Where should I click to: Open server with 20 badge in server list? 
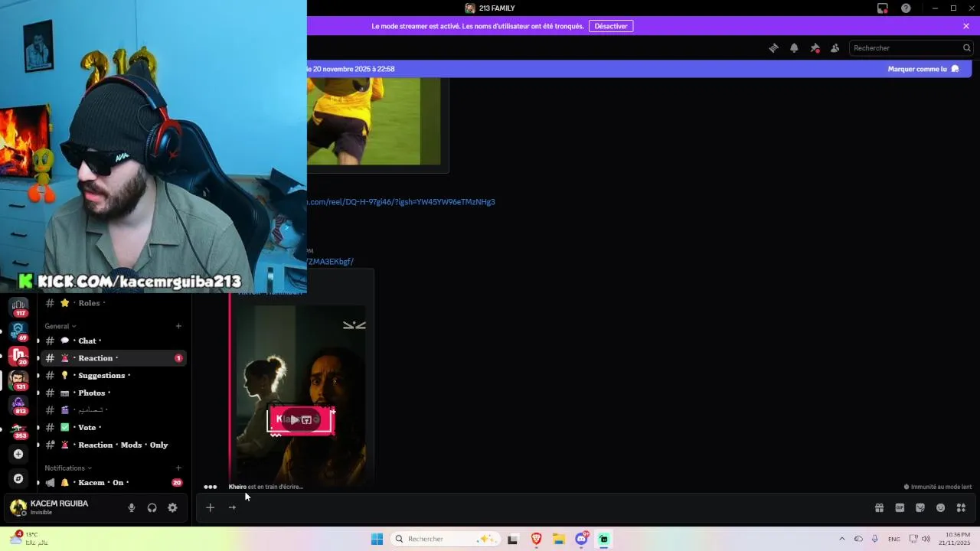(x=18, y=355)
